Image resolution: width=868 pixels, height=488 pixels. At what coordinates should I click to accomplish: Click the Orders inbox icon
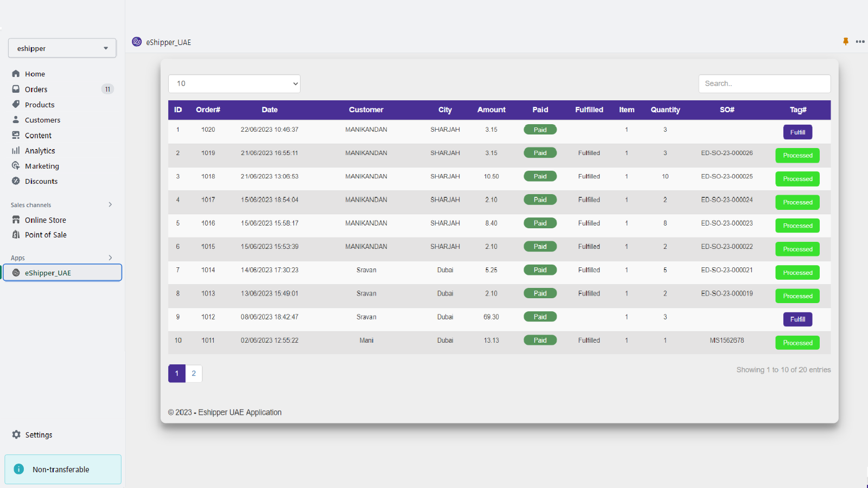[16, 89]
